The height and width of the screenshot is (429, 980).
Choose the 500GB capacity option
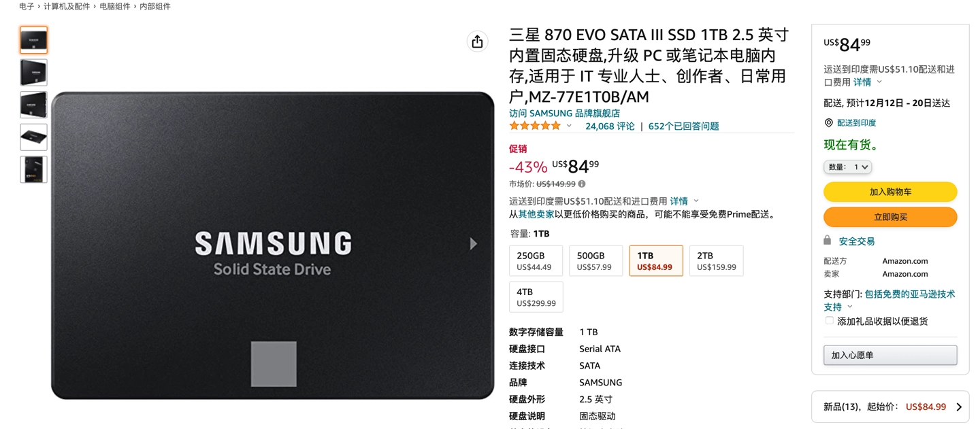pyautogui.click(x=595, y=261)
